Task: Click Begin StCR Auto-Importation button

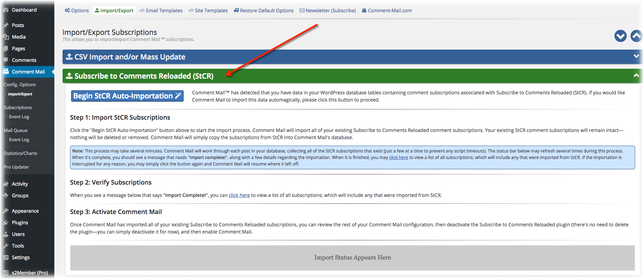Action: (127, 96)
